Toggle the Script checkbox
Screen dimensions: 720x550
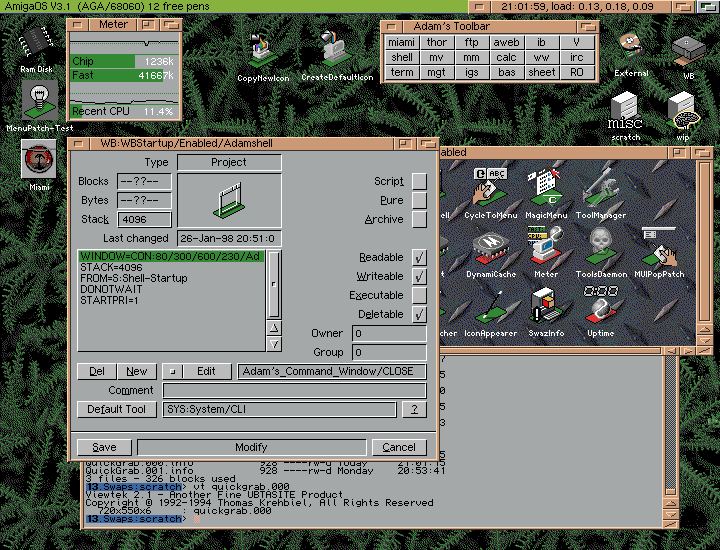419,181
